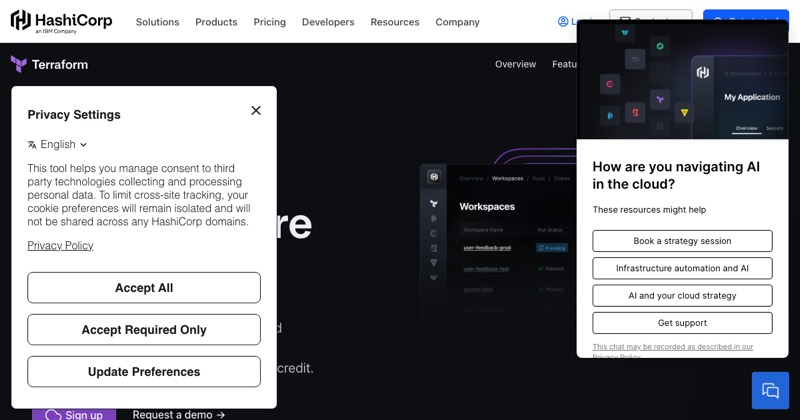Viewport: 800px width, 420px height.
Task: Open the Resources menu
Action: (395, 22)
